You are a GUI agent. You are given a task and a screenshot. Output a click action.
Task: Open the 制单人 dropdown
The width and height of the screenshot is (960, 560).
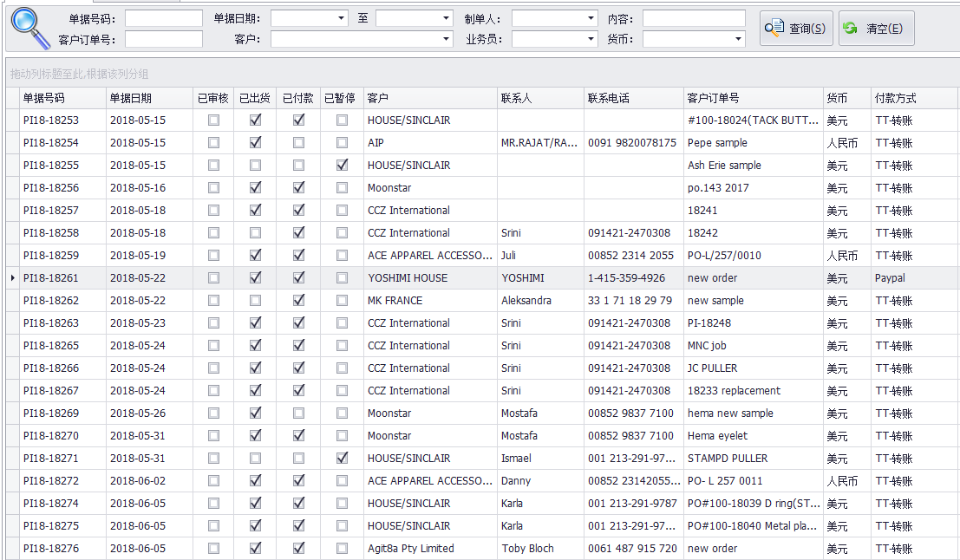click(591, 18)
